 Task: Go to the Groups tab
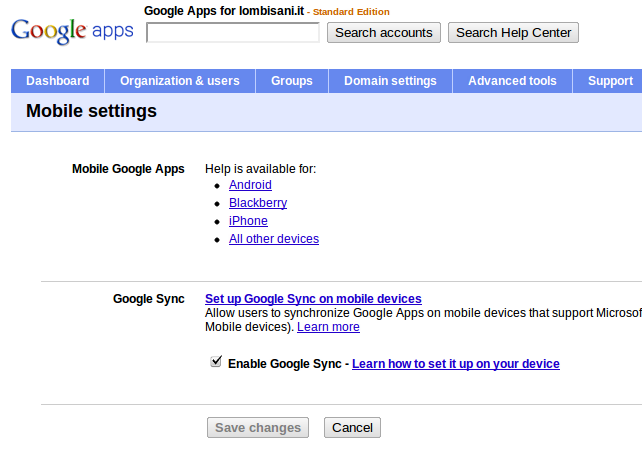tap(292, 81)
